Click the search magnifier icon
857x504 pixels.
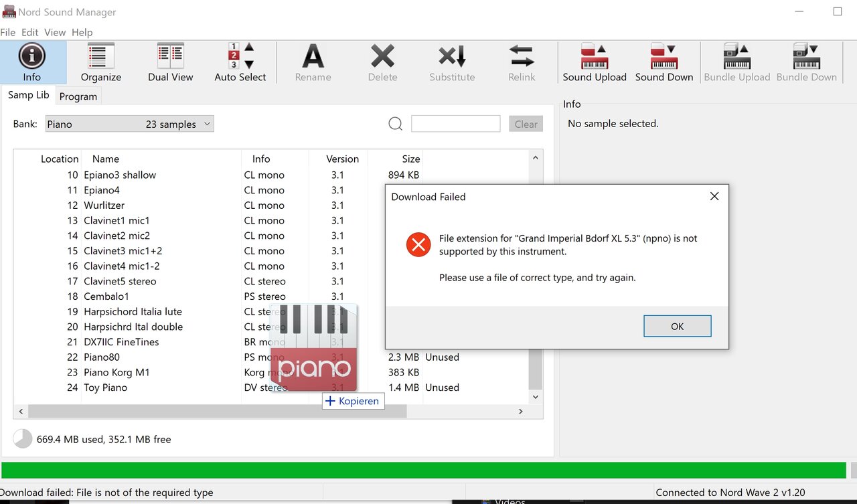[396, 124]
